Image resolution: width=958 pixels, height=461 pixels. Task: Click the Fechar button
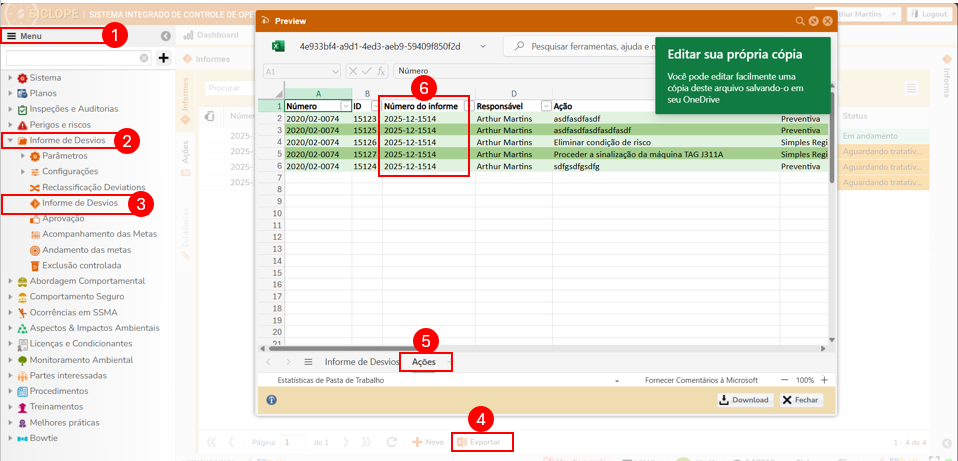[801, 400]
